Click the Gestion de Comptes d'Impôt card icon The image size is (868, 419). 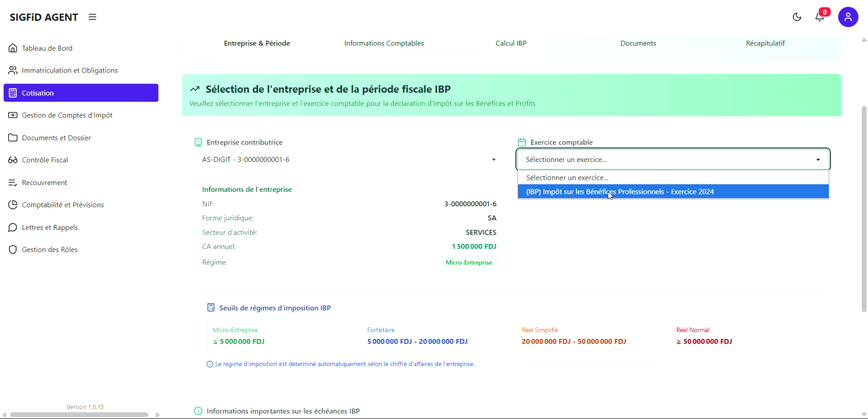12,115
